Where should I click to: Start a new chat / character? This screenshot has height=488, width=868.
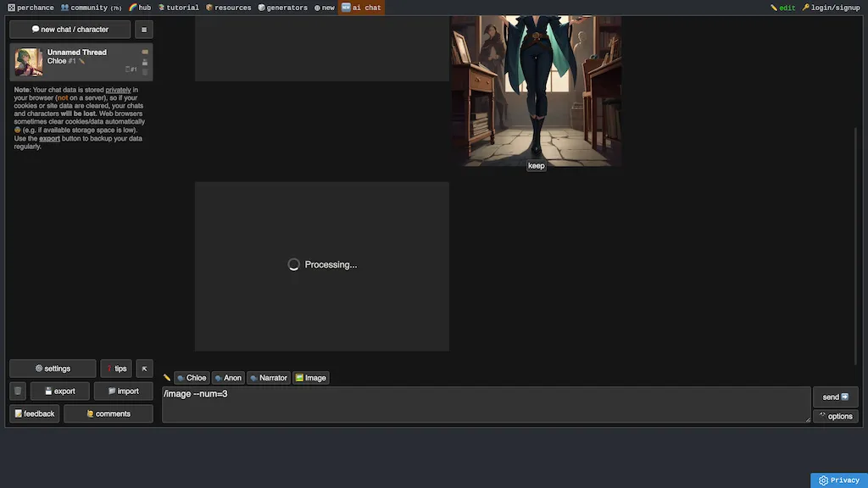coord(70,30)
